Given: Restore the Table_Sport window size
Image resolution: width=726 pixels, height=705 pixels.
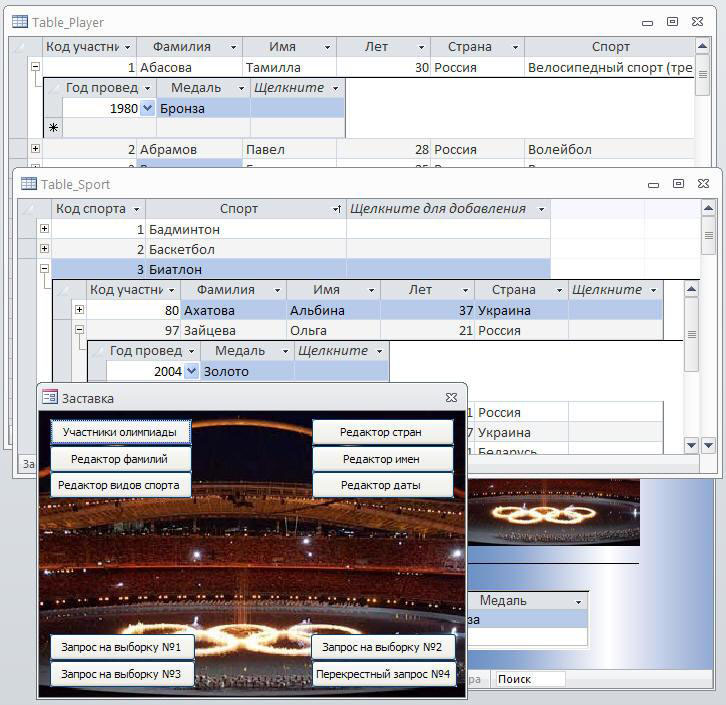Looking at the screenshot, I should click(678, 184).
